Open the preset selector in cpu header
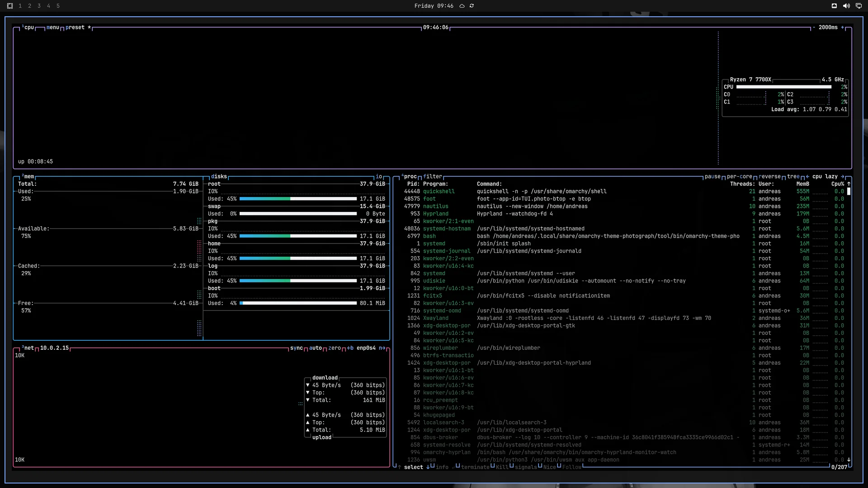 75,28
